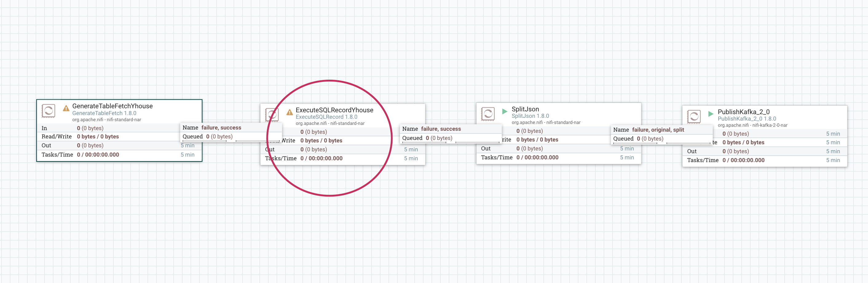Click the running play icon on PublishKafka_2_0
Image resolution: width=868 pixels, height=283 pixels.
tap(711, 114)
